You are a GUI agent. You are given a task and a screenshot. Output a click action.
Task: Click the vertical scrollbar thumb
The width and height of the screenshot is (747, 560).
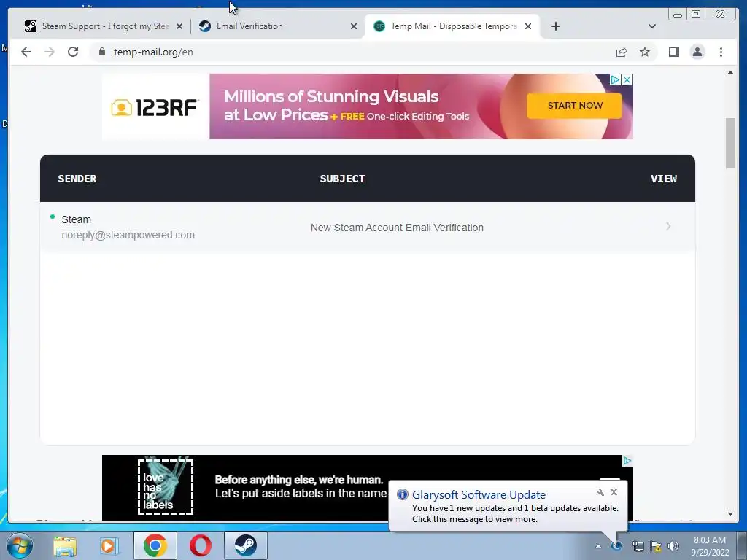(730, 143)
